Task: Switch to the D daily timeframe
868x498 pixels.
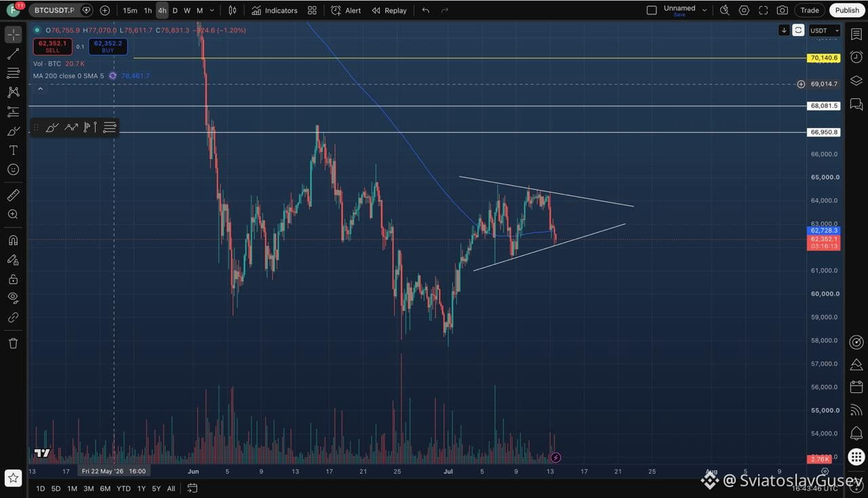Action: pyautogui.click(x=175, y=10)
